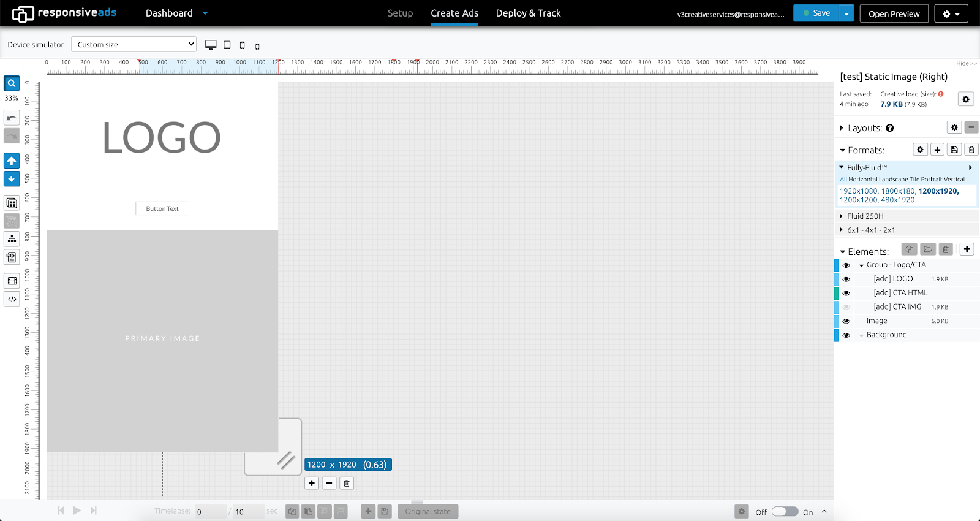980x521 pixels.
Task: Click the Elements folder icon
Action: click(x=928, y=249)
